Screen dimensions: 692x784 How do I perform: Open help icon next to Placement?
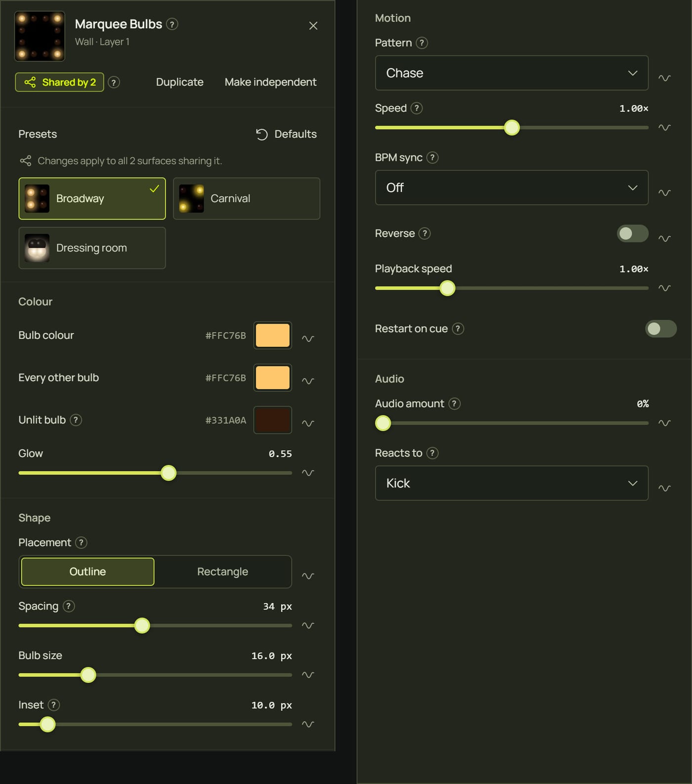[x=81, y=542]
